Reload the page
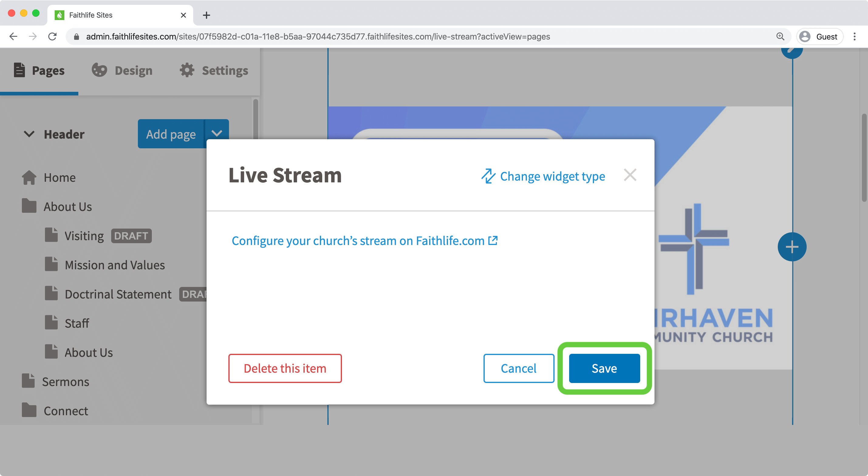This screenshot has height=476, width=868. [52, 36]
